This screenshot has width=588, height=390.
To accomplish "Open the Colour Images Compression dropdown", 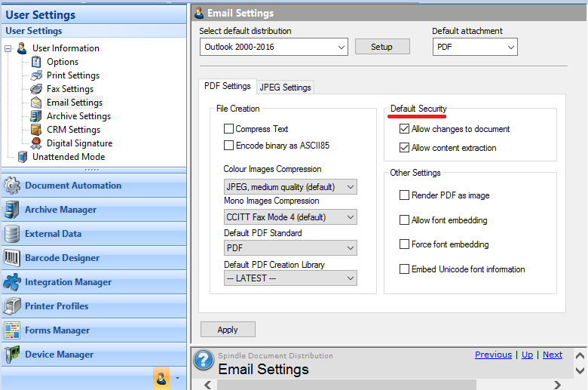I will (x=290, y=187).
